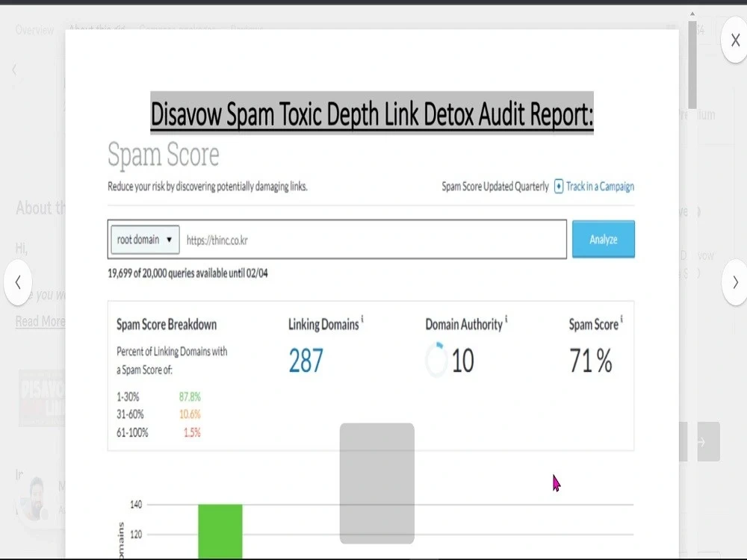
Task: Click Domain Authority info icon
Action: (x=506, y=319)
